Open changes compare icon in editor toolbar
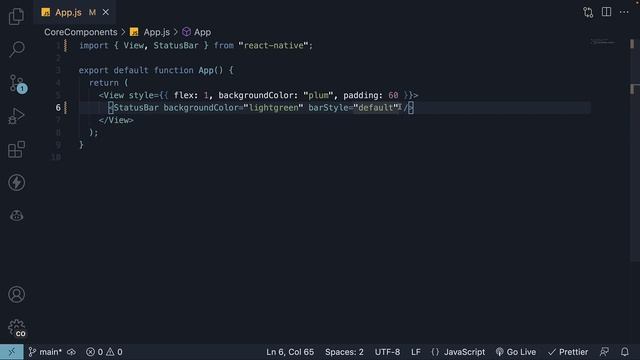This screenshot has width=640, height=360. coord(588,12)
